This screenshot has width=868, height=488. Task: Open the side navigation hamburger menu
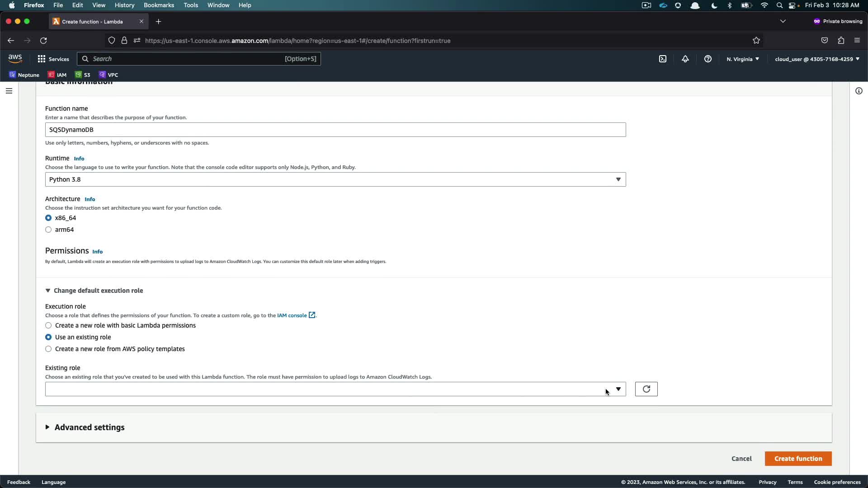[x=9, y=91]
